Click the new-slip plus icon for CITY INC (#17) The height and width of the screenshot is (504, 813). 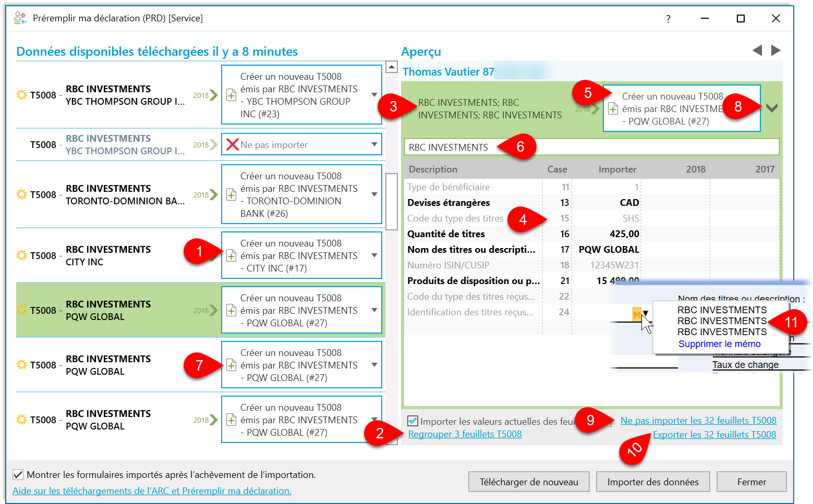tap(231, 256)
